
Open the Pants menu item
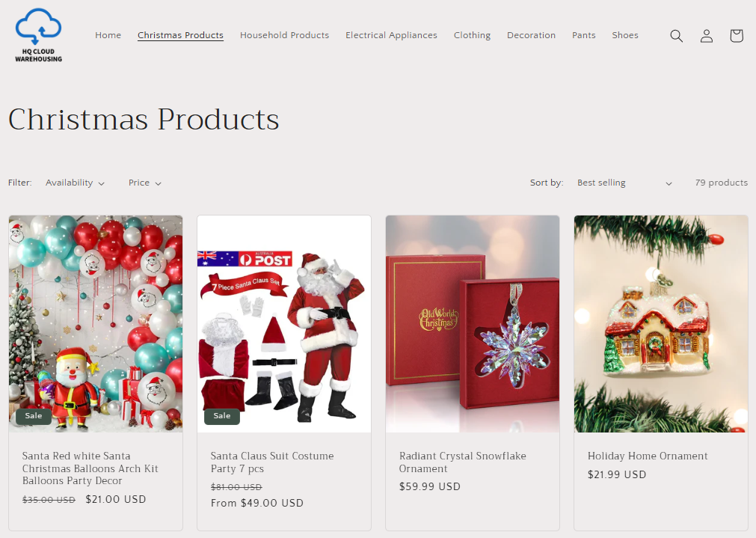click(x=584, y=35)
